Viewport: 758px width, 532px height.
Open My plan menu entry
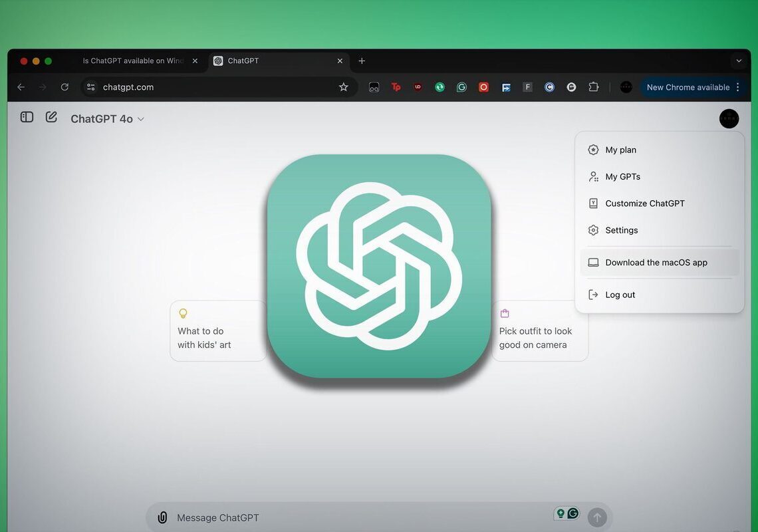[660, 150]
